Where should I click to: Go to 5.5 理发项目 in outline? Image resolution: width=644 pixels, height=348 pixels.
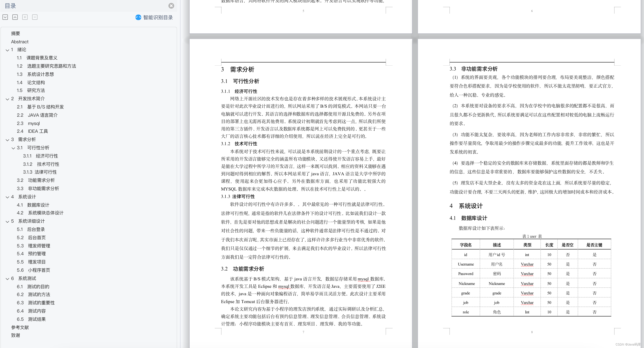(31, 262)
